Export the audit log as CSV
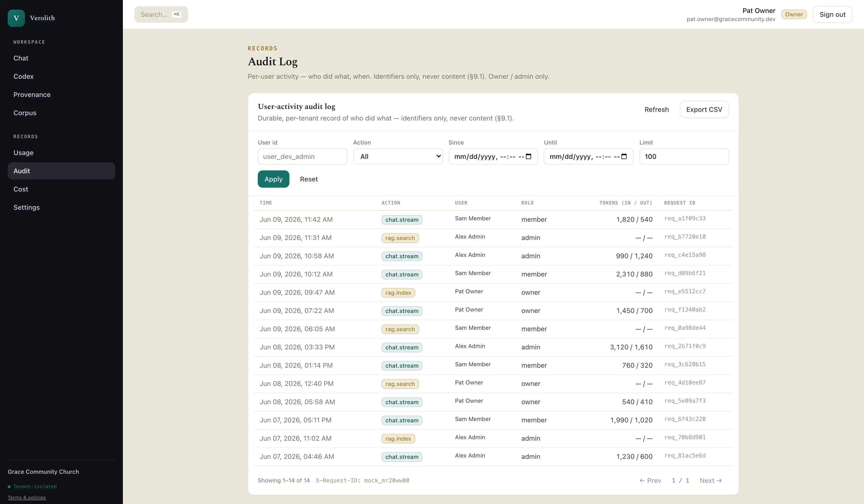This screenshot has height=504, width=864. click(704, 109)
